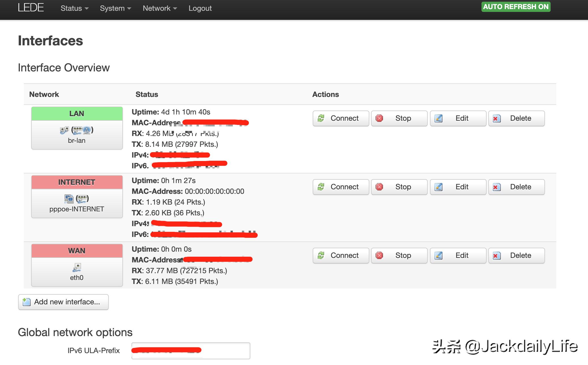This screenshot has height=365, width=588.
Task: Edit the INTERNET interface
Action: (x=458, y=187)
